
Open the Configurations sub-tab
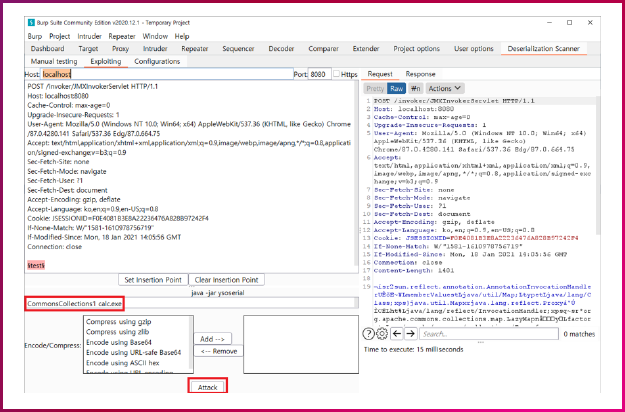click(x=157, y=61)
